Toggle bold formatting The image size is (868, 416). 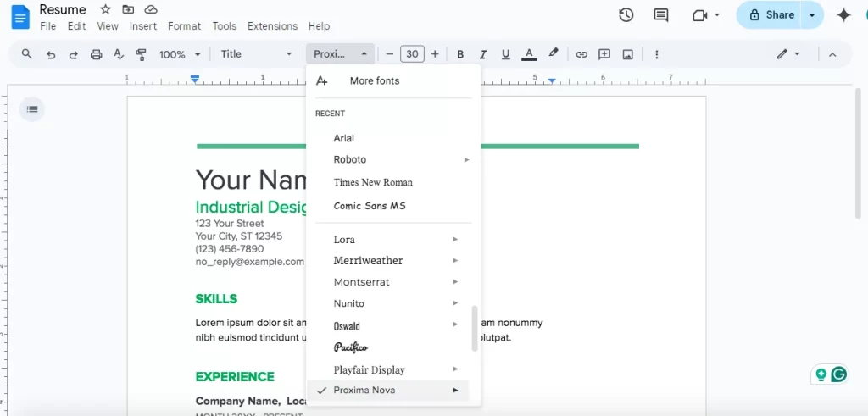click(x=460, y=54)
